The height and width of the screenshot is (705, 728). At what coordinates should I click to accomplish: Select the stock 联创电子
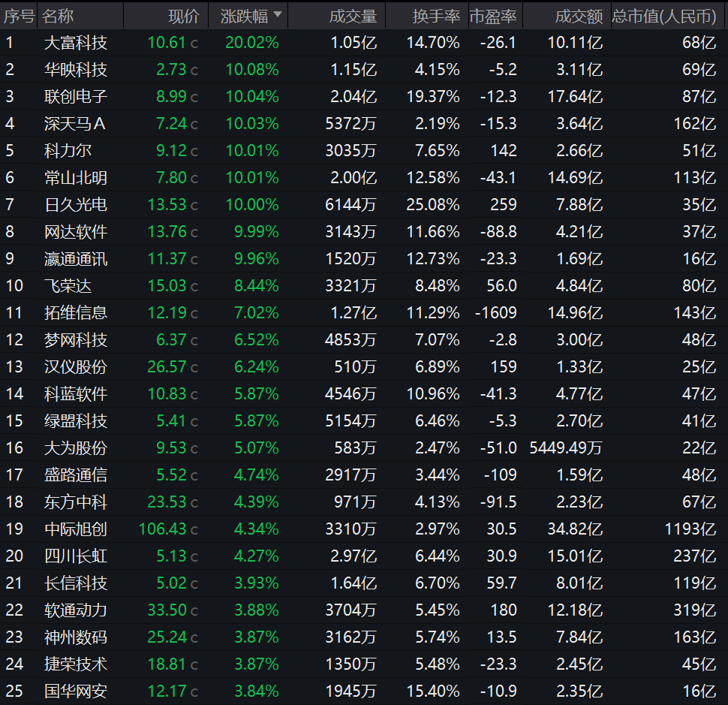coord(76,97)
